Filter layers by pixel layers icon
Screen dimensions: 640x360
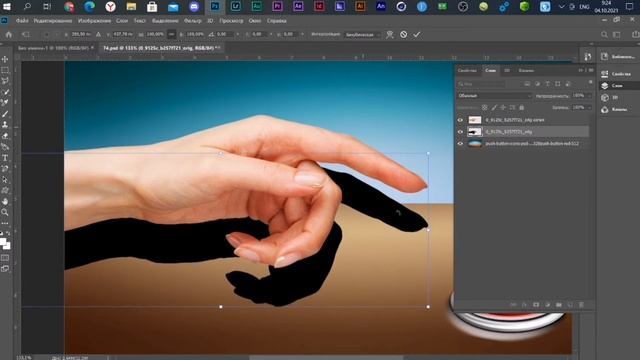(x=527, y=84)
